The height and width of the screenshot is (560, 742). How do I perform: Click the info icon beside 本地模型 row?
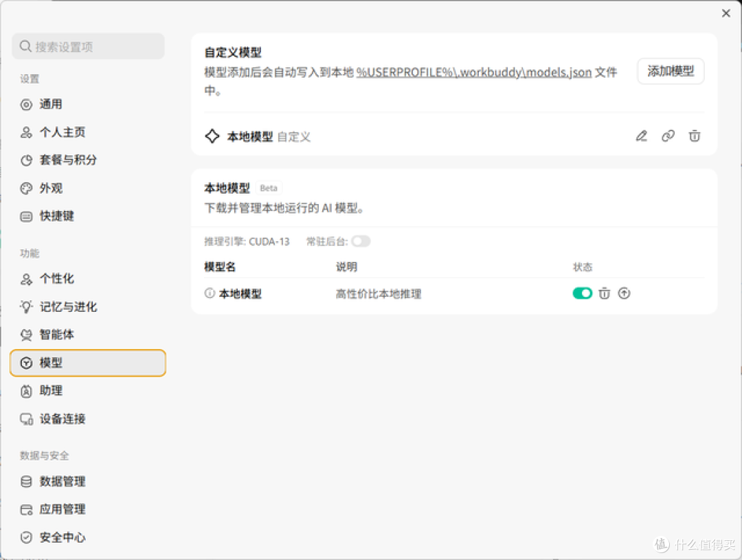(210, 293)
